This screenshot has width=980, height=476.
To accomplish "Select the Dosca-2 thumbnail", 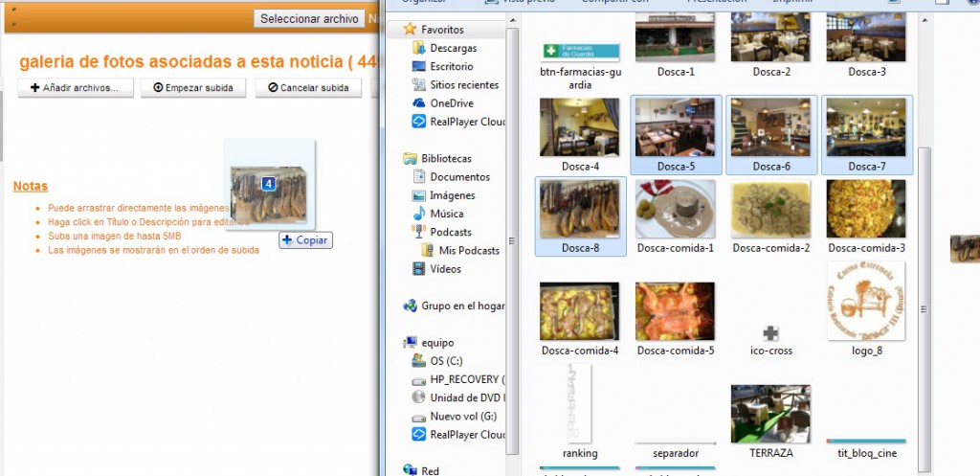I will 770,37.
